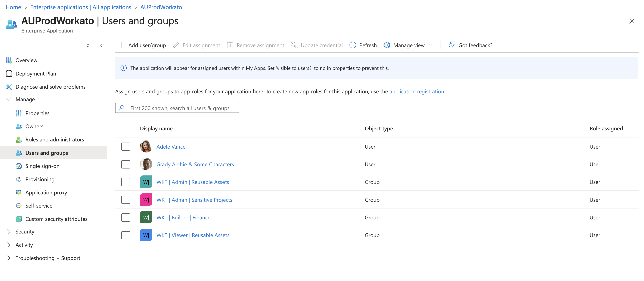The image size is (644, 281).
Task: Follow the application registration link
Action: point(416,91)
